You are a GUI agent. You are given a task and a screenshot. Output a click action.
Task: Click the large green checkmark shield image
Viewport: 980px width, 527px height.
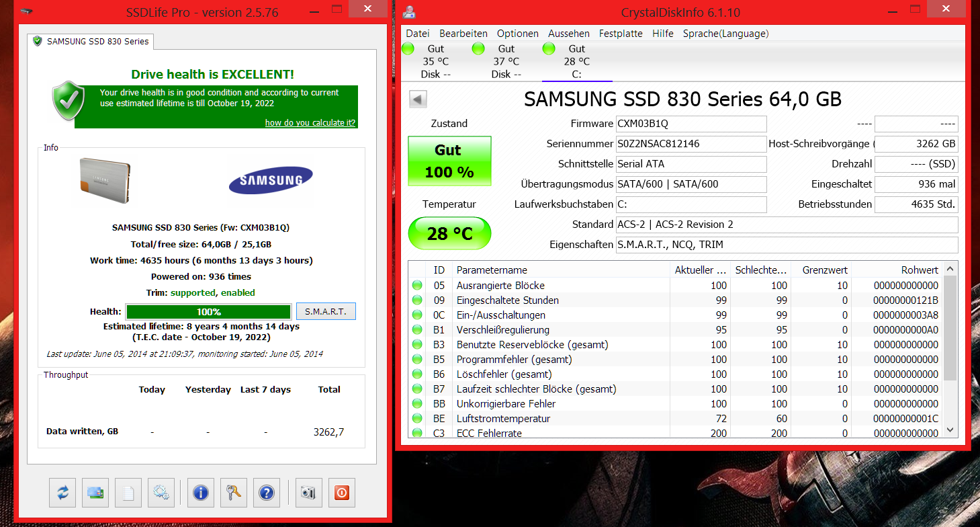pyautogui.click(x=69, y=101)
